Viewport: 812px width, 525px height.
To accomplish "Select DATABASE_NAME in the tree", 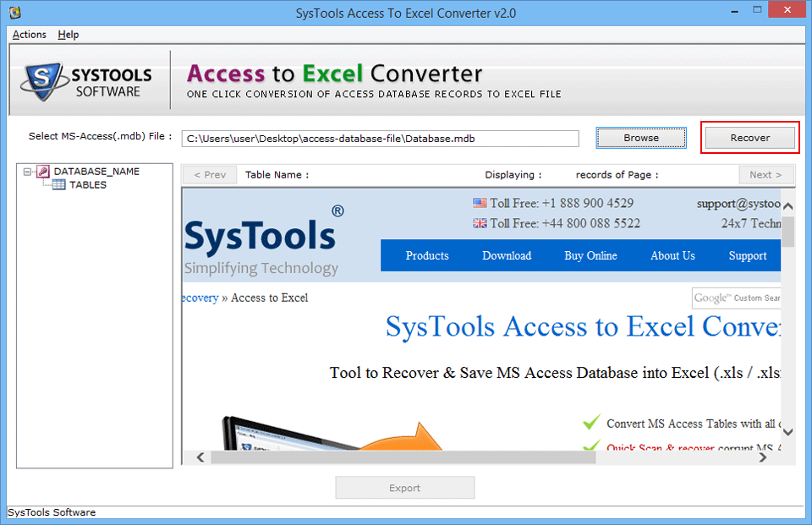I will point(96,172).
